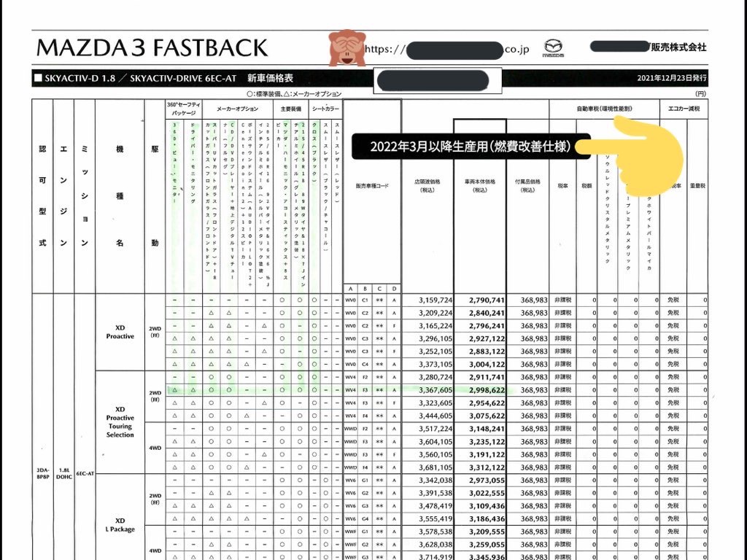Click the store price 3,681,105
The image size is (747, 560).
436,467
